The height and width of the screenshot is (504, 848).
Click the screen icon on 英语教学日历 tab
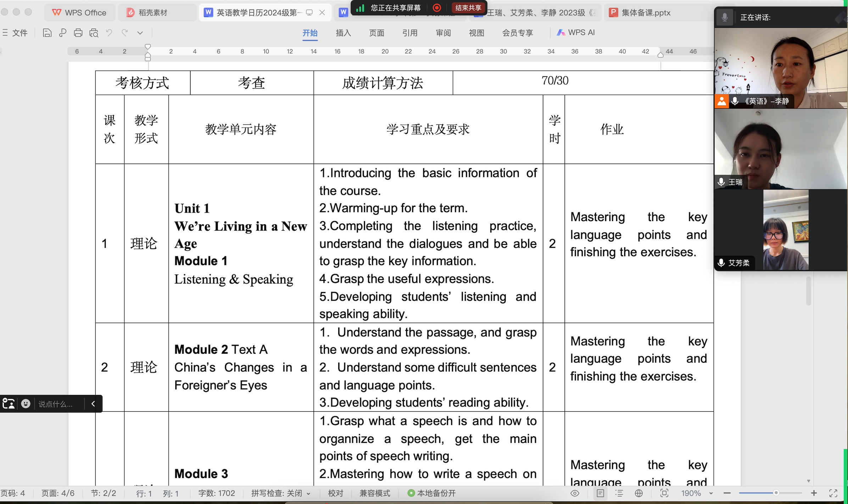coord(309,13)
